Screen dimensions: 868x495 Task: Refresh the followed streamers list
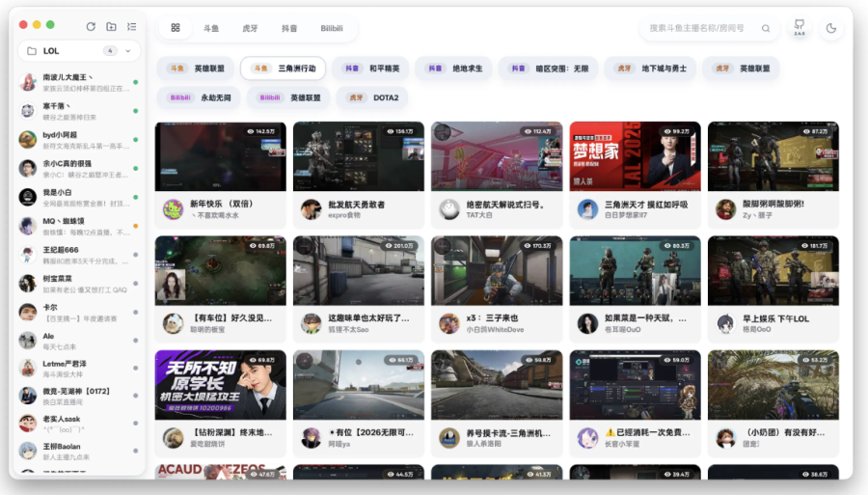(x=91, y=27)
